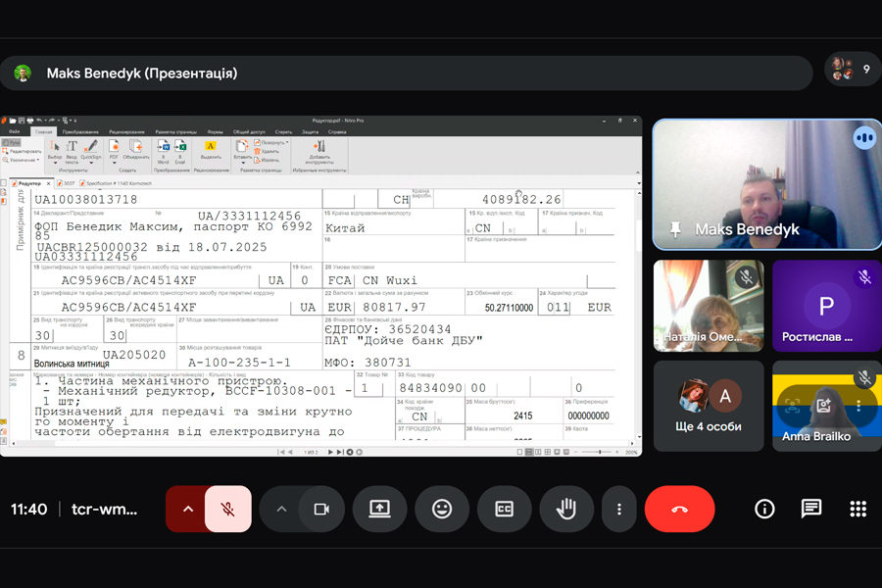Choose the Редактировать edit tool
Viewport: 882px width, 588px height.
22,151
